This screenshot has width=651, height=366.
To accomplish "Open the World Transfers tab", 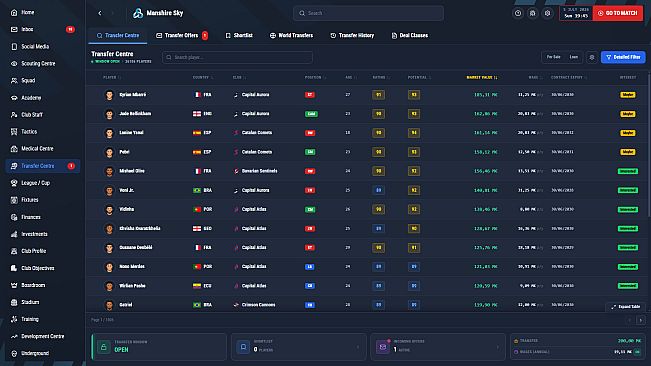I will click(291, 36).
